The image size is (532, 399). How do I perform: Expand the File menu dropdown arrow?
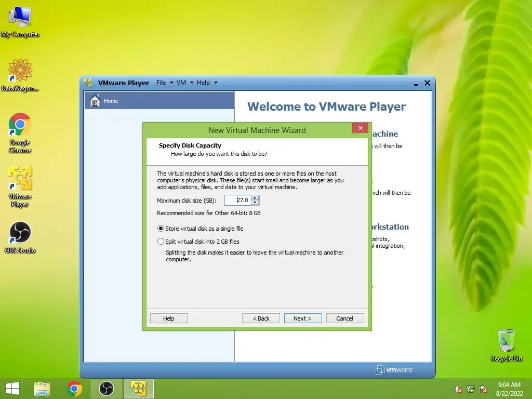coord(171,83)
